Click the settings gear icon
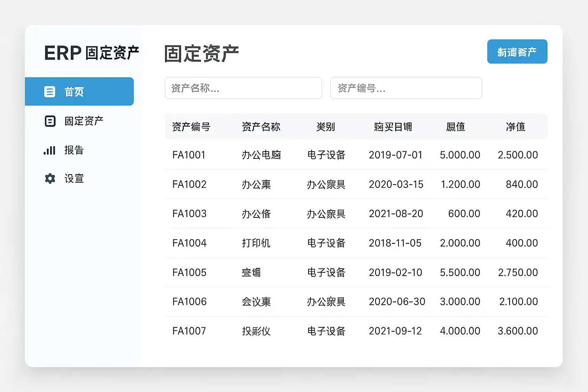This screenshot has width=588, height=392. pos(50,178)
